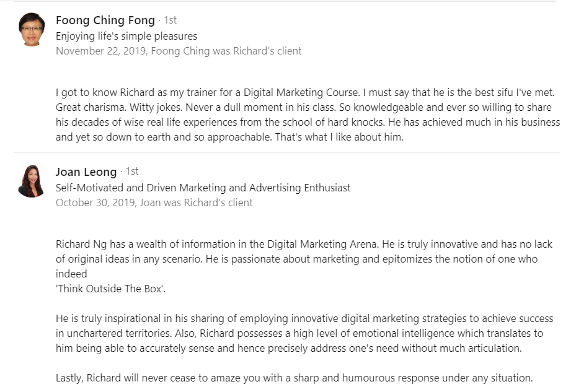Open Joan Leong's profile photo
Viewport: 576px width, 392px height.
point(32,181)
